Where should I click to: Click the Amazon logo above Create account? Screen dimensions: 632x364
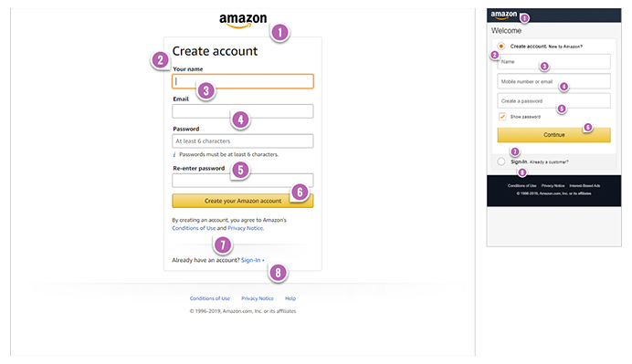[243, 21]
